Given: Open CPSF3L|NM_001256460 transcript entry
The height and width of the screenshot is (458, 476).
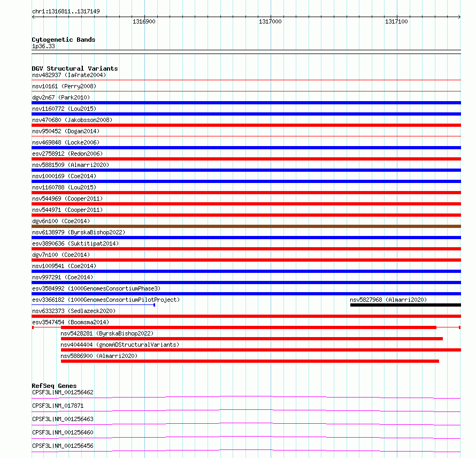Looking at the screenshot, I should click(x=63, y=432).
